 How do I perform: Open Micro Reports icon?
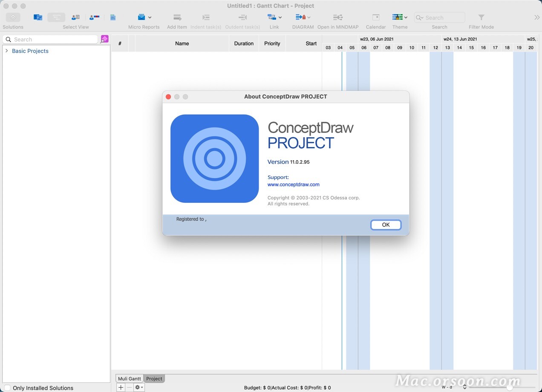pos(142,17)
